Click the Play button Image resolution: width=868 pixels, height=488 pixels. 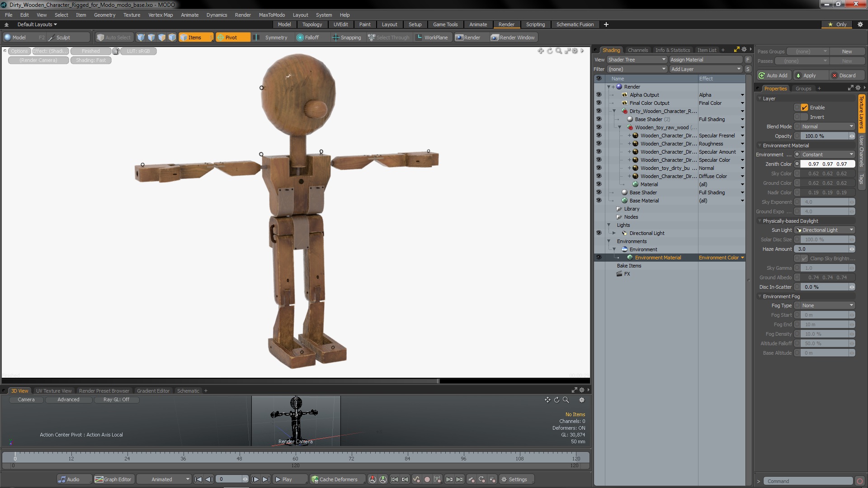pos(289,479)
